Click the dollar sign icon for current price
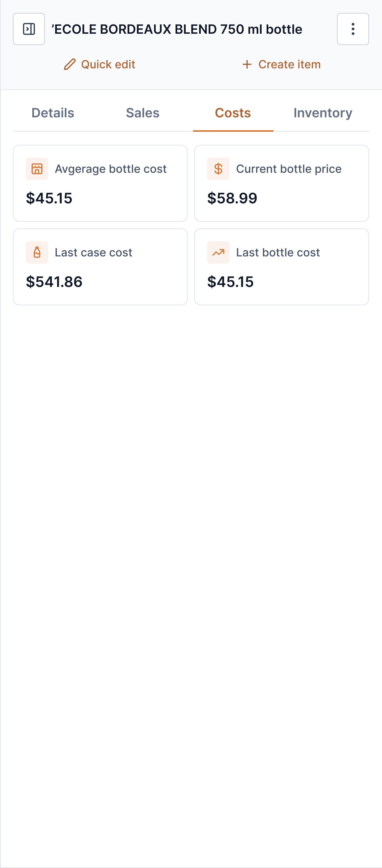The width and height of the screenshot is (382, 868). (218, 169)
